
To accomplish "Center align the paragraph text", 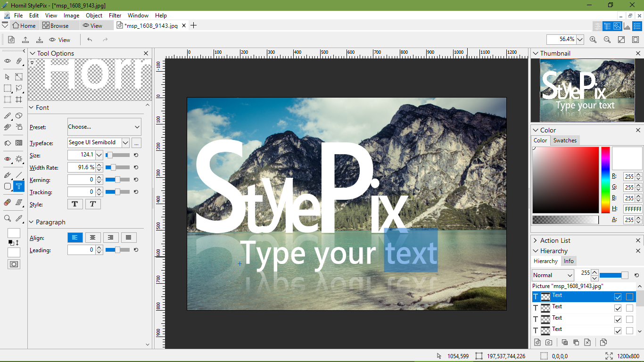I will [93, 238].
